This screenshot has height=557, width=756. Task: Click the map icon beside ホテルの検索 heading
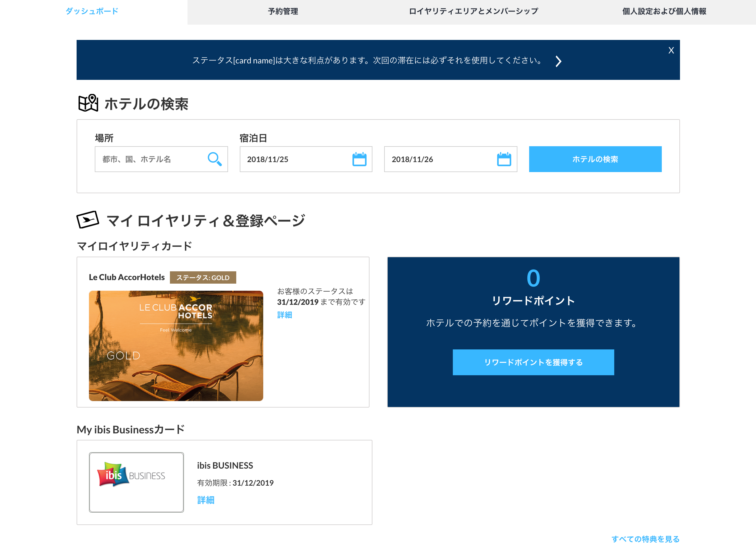coord(88,103)
